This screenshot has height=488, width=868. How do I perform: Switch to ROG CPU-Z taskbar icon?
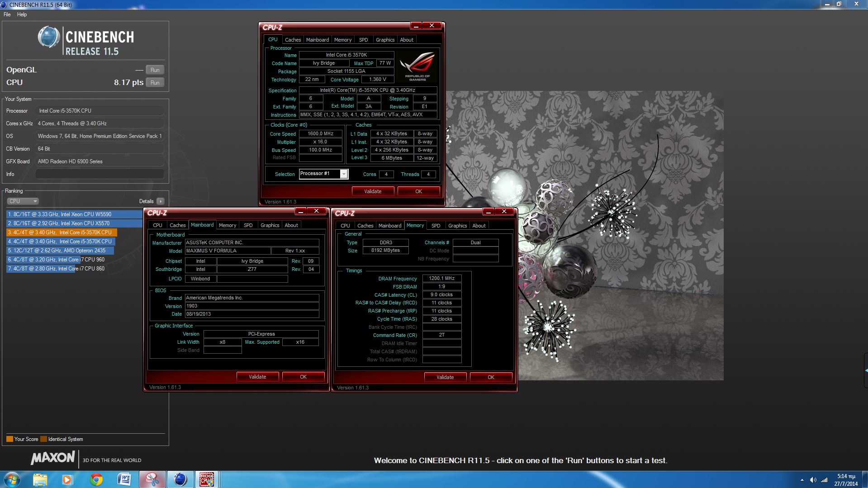point(207,479)
